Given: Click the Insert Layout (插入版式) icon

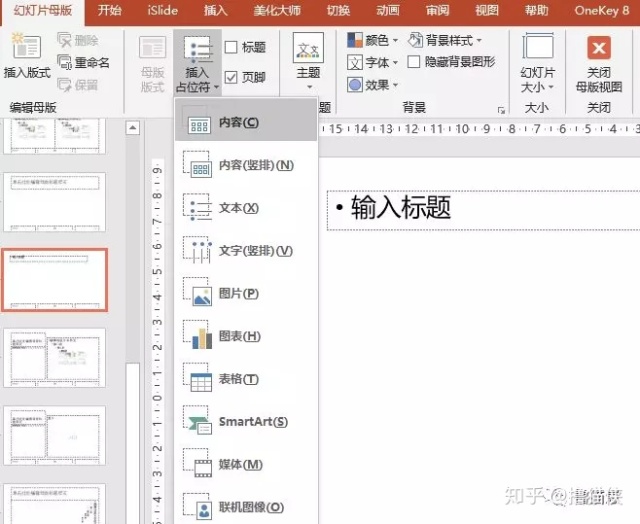Looking at the screenshot, I should 27,46.
